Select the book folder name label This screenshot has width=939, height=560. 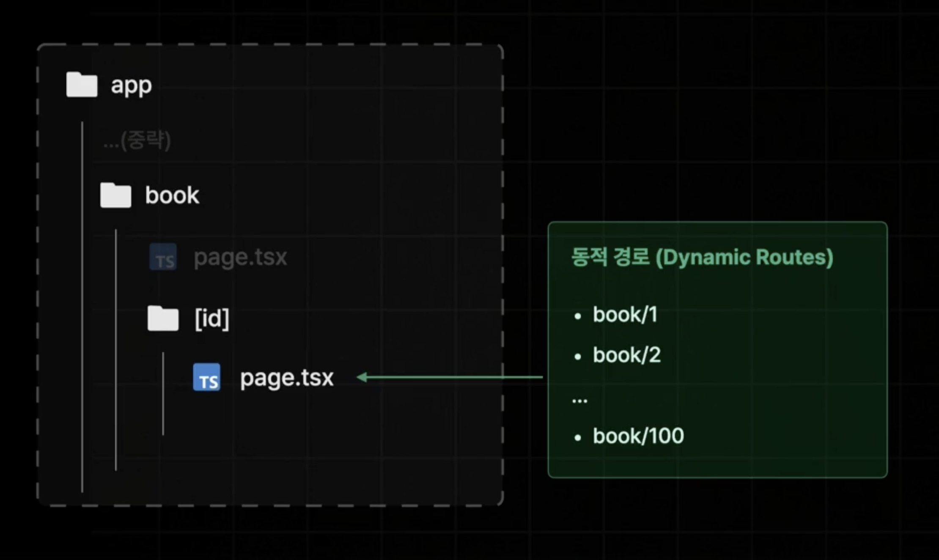pos(172,195)
